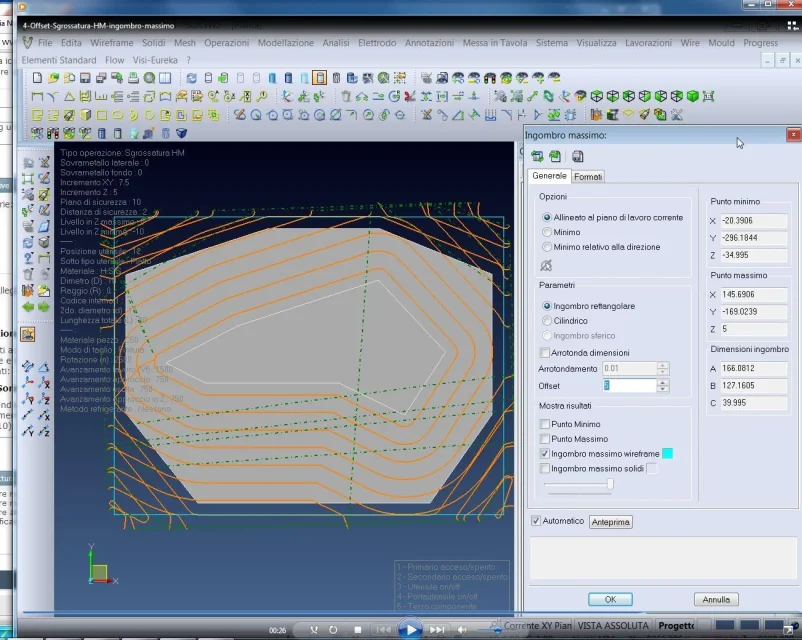Click the solidi color swatch box
Viewport: 802px width, 640px height.
coord(652,469)
